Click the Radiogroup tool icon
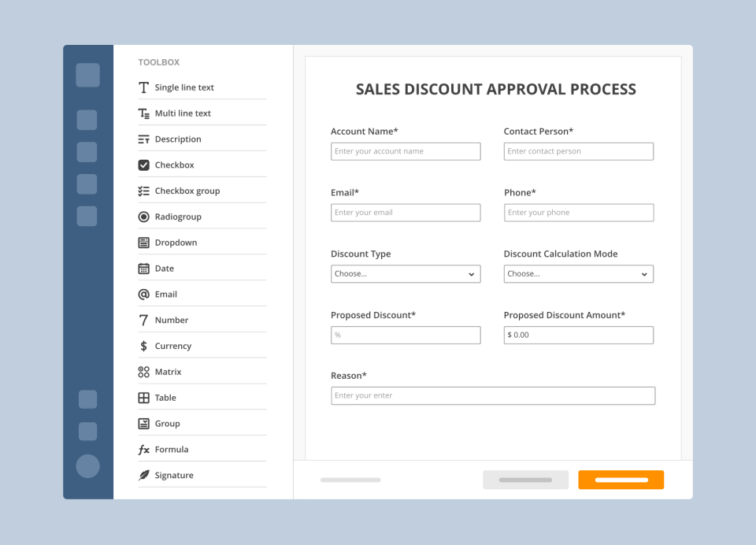 pyautogui.click(x=143, y=217)
